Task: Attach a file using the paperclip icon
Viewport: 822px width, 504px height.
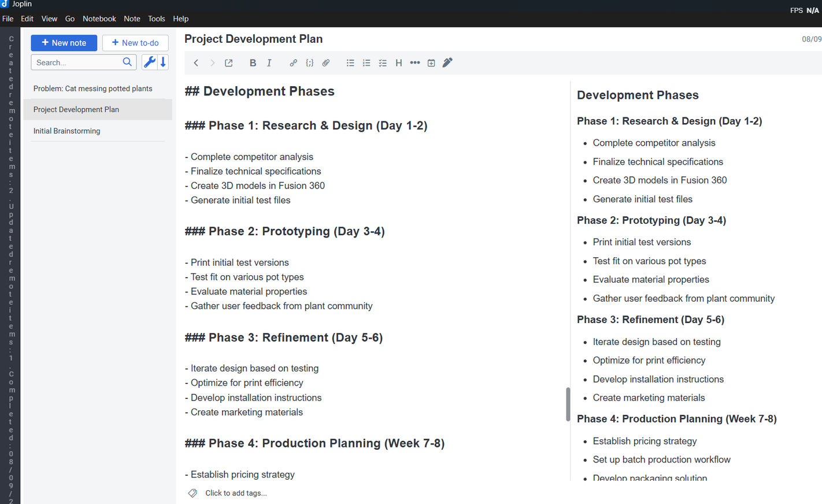Action: pyautogui.click(x=326, y=63)
